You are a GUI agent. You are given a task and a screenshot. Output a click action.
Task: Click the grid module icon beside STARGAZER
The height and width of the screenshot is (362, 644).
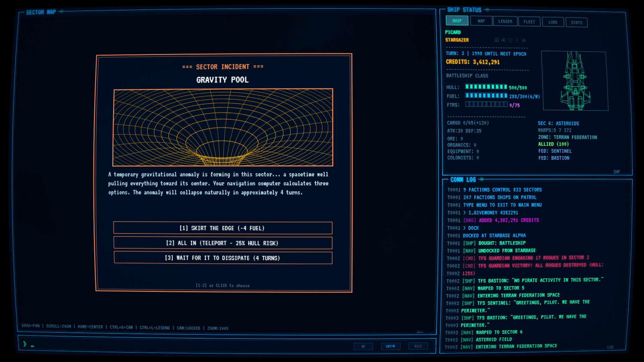(497, 40)
